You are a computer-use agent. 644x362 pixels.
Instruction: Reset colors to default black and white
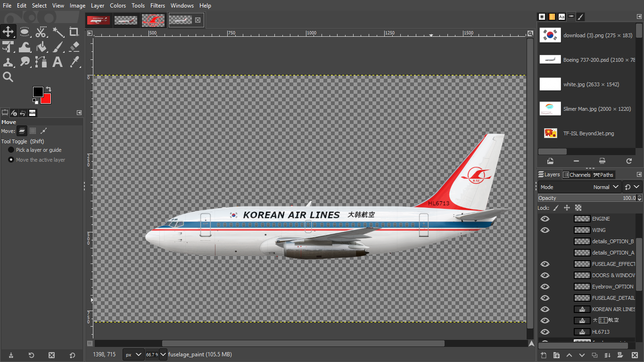coord(35,101)
